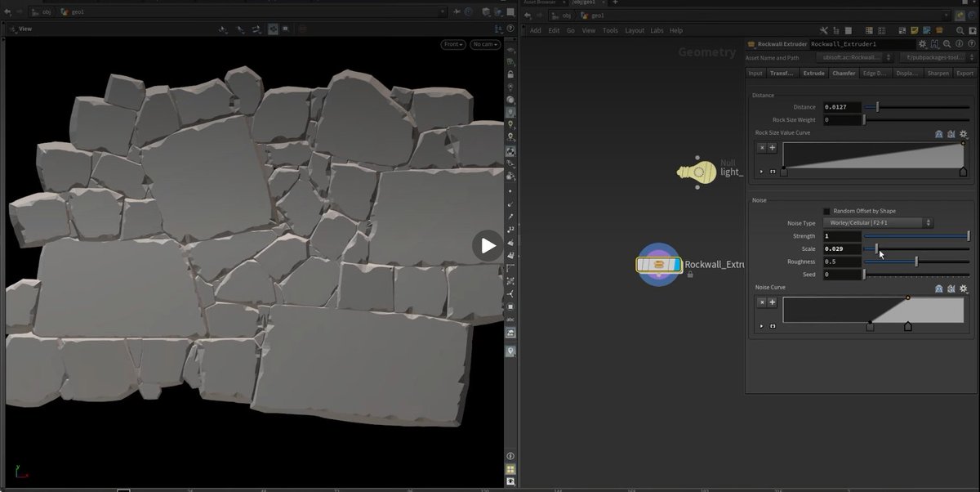Screen dimensions: 980x492
Task: Select the Rockwall_Extruder node
Action: tap(658, 264)
